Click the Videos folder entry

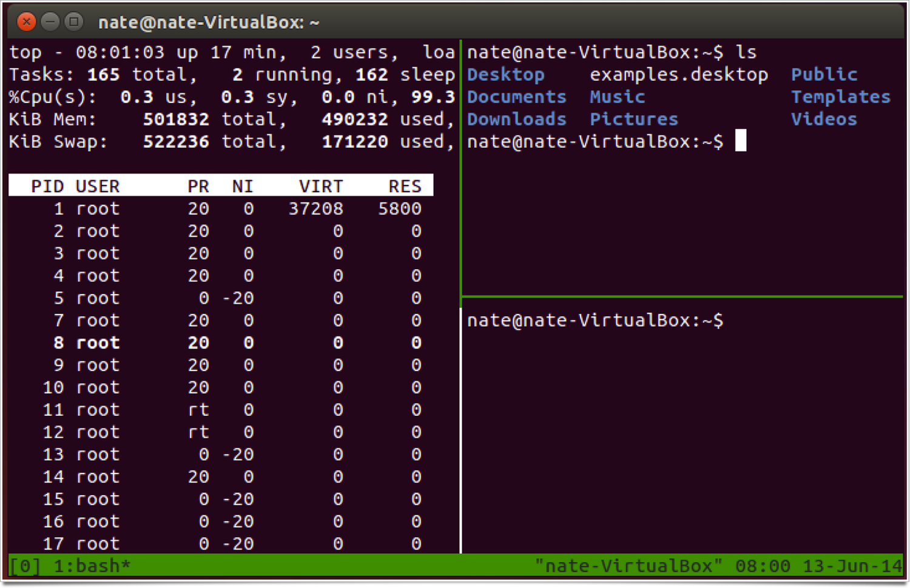823,119
